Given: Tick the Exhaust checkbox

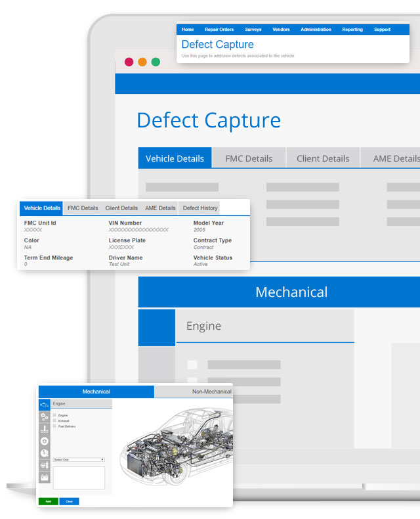Looking at the screenshot, I should [x=54, y=420].
